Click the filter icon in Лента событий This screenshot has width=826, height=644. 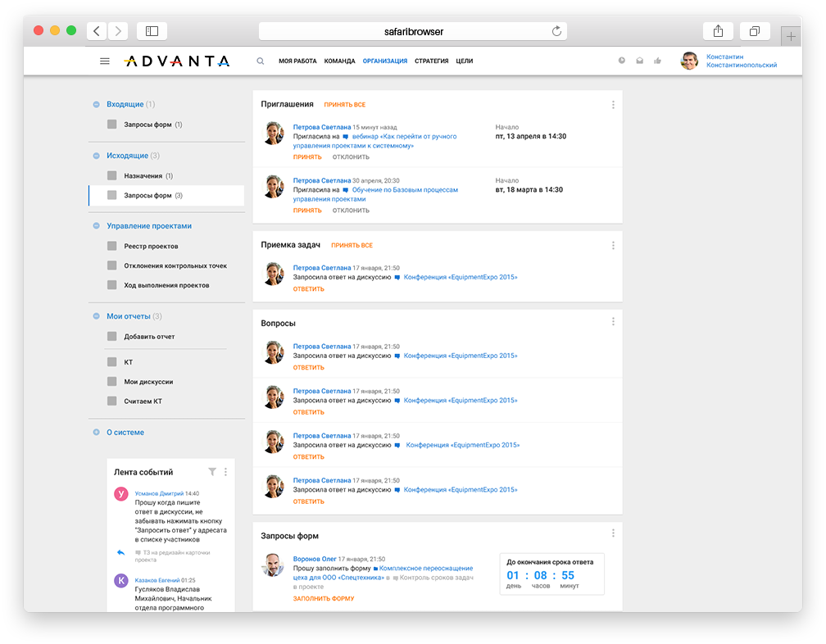[212, 472]
